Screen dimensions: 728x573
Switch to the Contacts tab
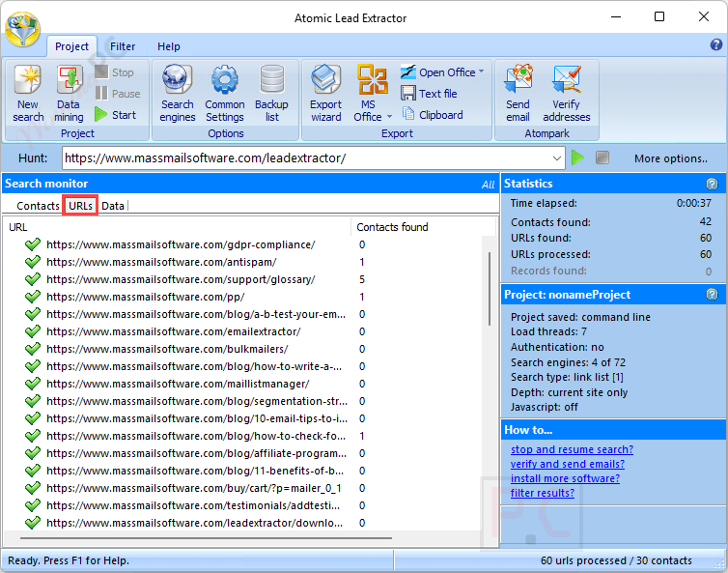click(38, 206)
